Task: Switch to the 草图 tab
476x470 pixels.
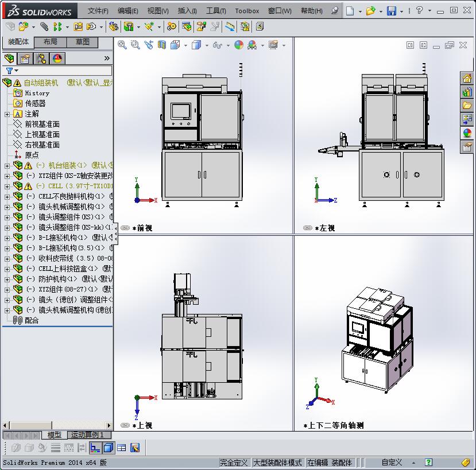Action: coord(82,42)
